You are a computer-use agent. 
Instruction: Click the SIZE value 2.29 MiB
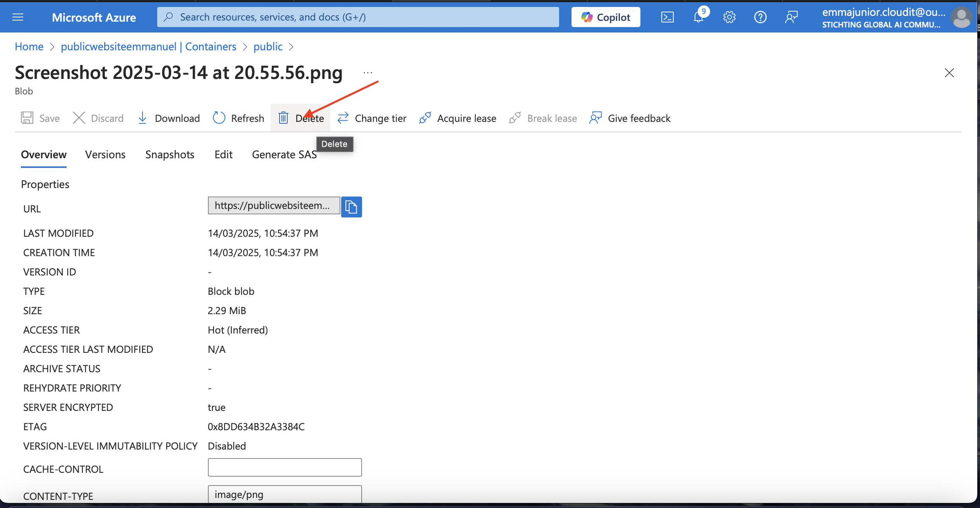click(227, 310)
